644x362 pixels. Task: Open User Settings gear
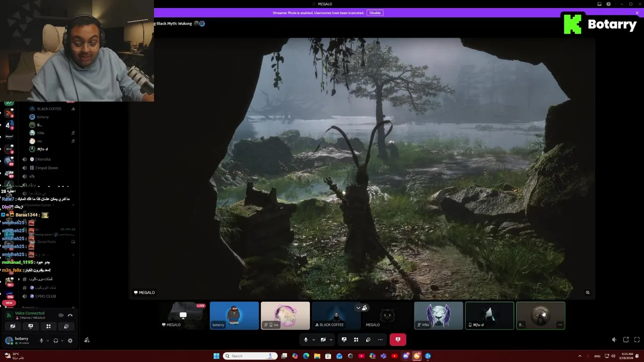click(70, 340)
